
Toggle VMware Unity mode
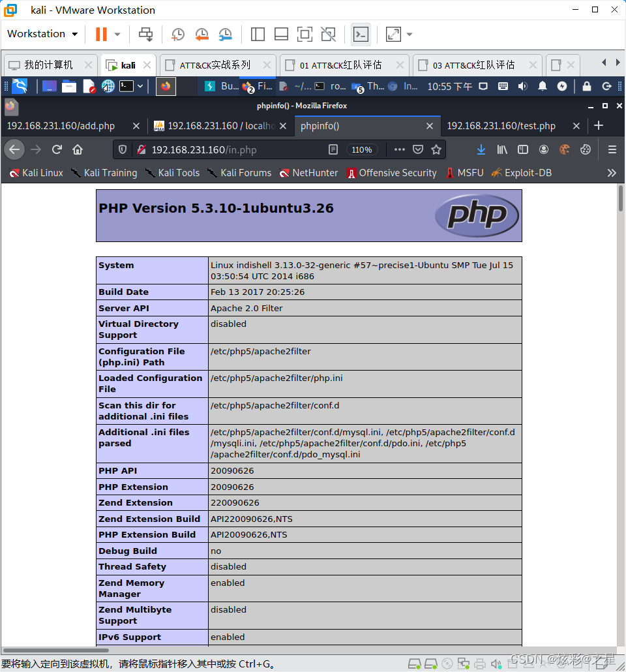(329, 35)
